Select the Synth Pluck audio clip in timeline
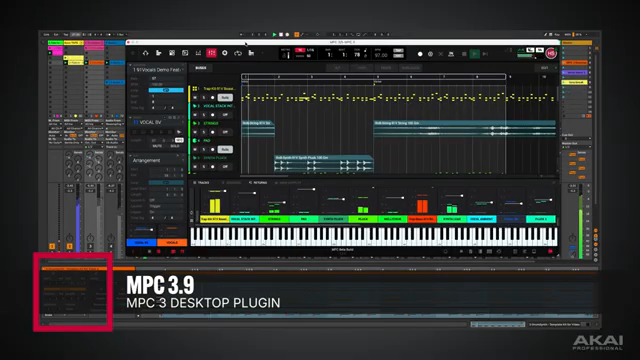 pyautogui.click(x=324, y=163)
